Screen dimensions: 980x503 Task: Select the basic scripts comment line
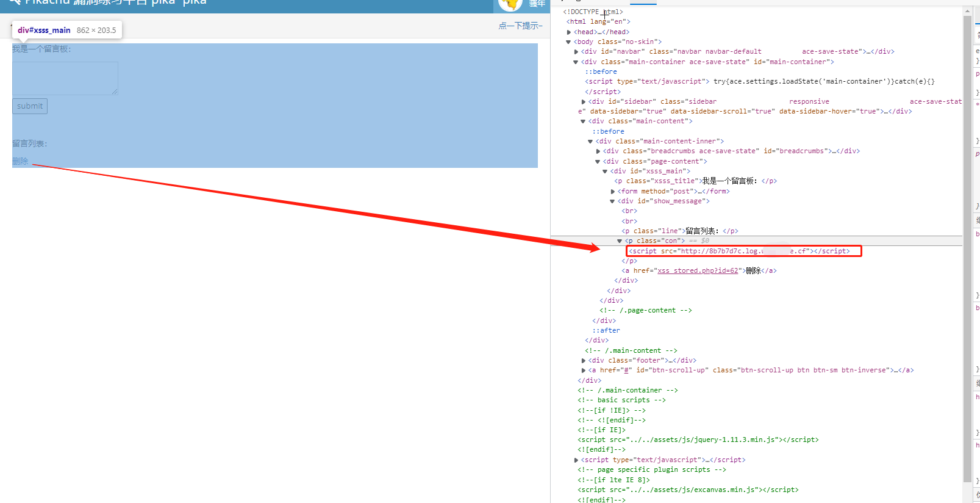click(x=621, y=400)
